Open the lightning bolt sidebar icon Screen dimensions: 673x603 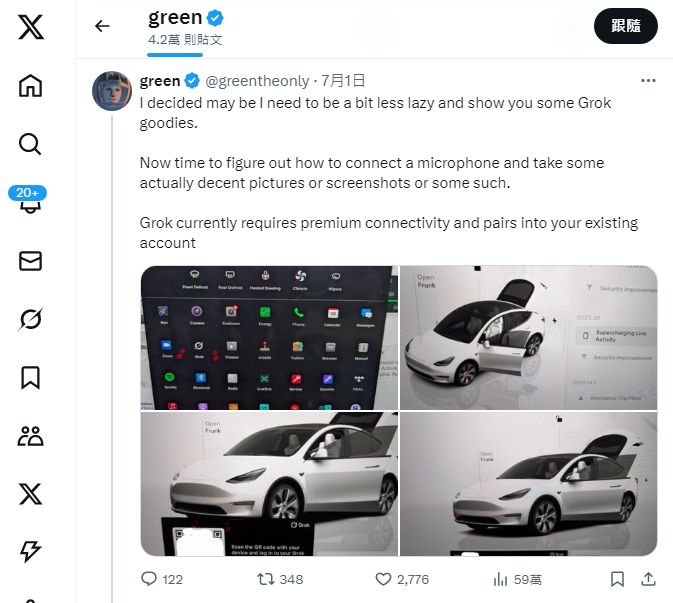[x=30, y=551]
